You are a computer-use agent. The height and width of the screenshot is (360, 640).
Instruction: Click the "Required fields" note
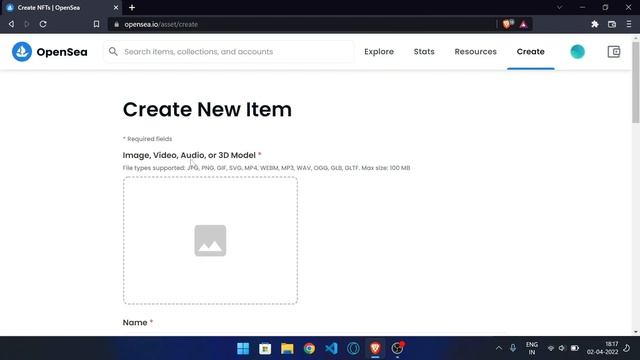[147, 139]
